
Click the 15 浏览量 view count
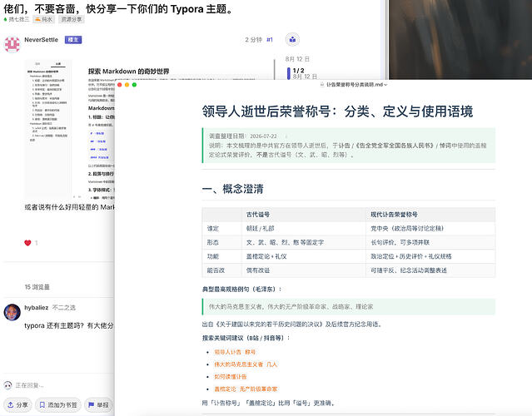pos(37,287)
